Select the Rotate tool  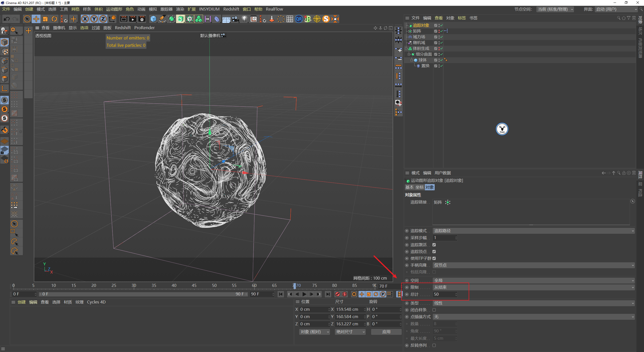point(54,19)
